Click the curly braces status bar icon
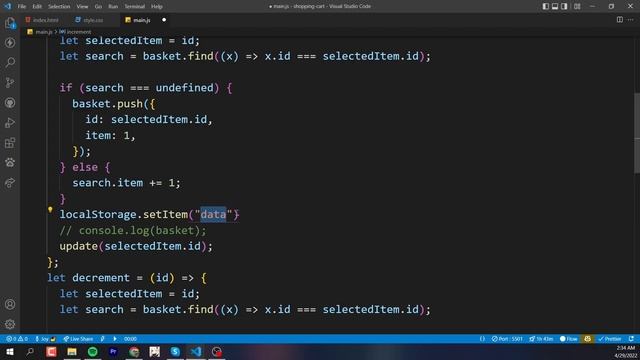The height and width of the screenshot is (360, 640). pos(482,339)
